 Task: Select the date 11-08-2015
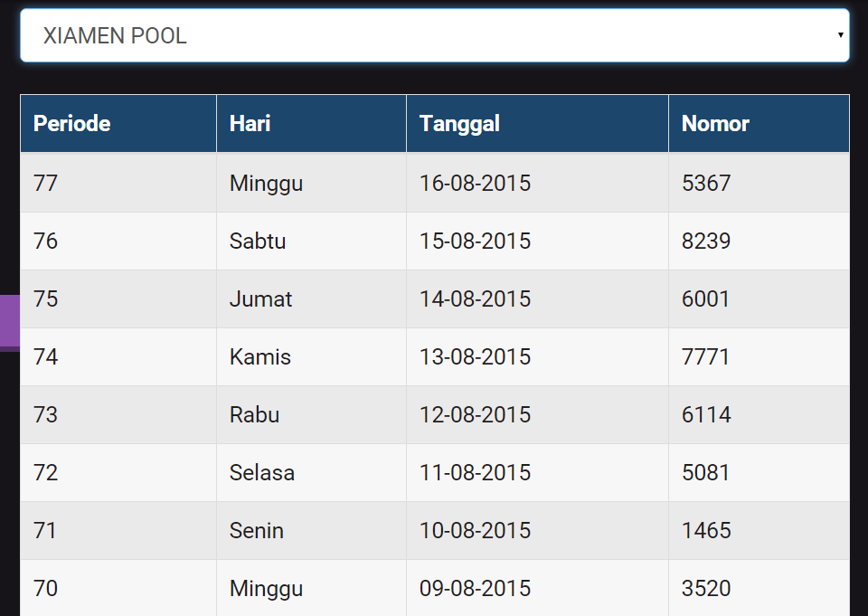click(475, 473)
